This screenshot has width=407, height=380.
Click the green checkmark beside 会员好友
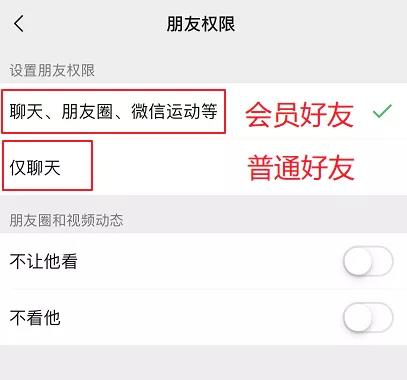pyautogui.click(x=382, y=111)
